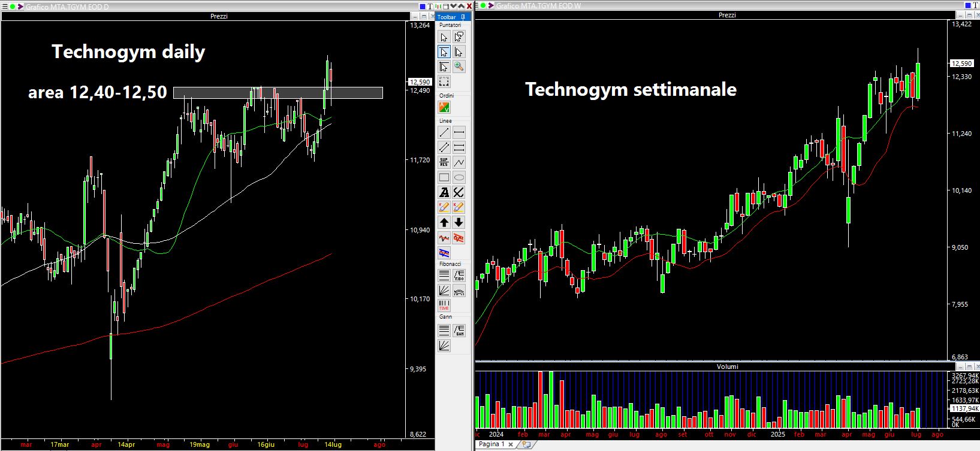The height and width of the screenshot is (451, 980).
Task: Click the Toolbar panel title
Action: point(447,17)
